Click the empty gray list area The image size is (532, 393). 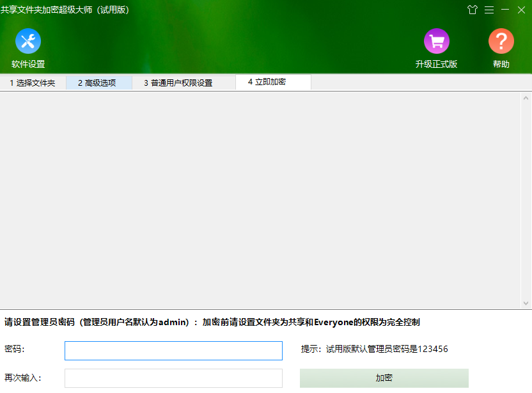pyautogui.click(x=256, y=198)
